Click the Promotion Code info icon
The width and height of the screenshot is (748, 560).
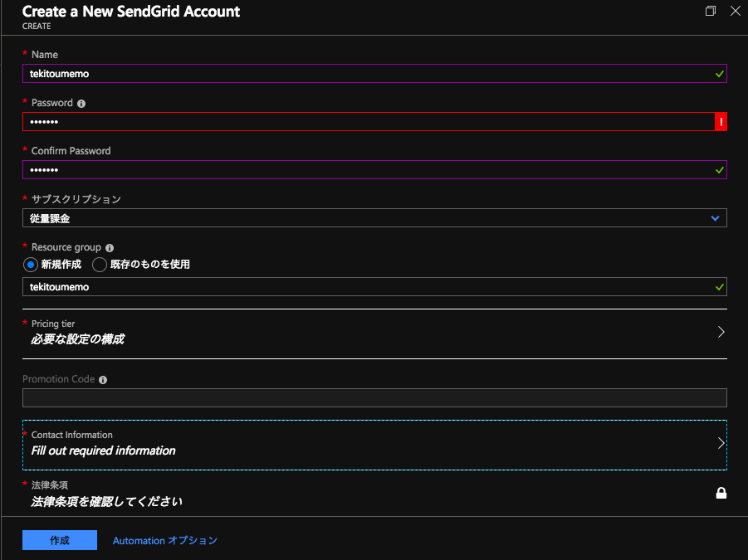click(x=103, y=380)
